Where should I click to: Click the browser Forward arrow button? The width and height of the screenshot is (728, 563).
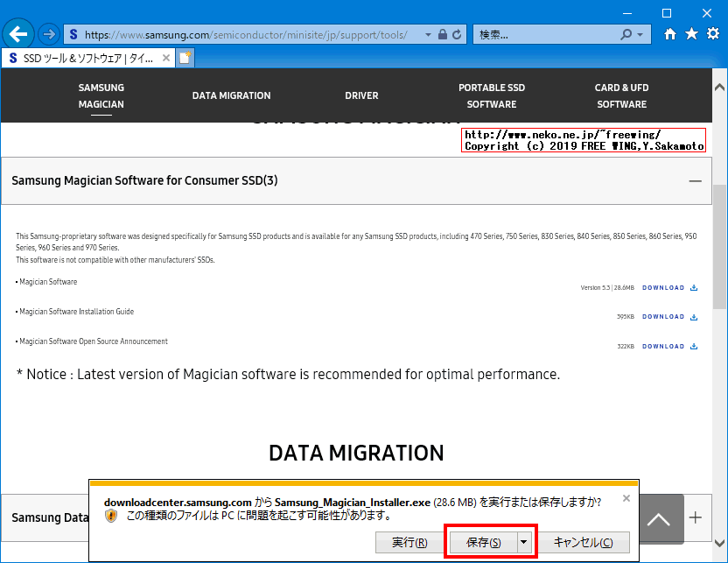[x=49, y=34]
